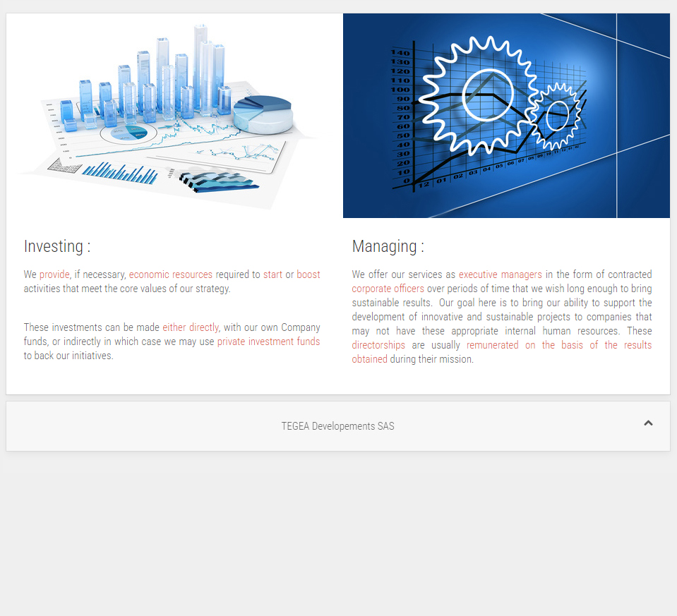The width and height of the screenshot is (677, 616).
Task: Click the "executive managers" highlighted text
Action: point(500,274)
